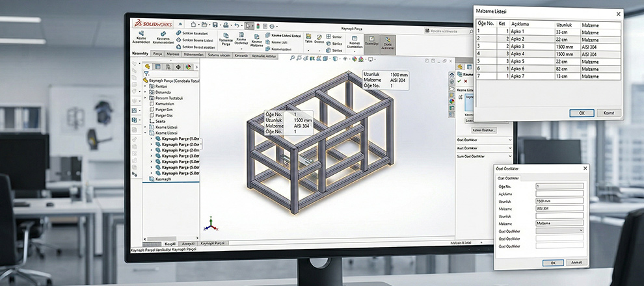Click OK in Malzeme Listesi dialog
This screenshot has width=644, height=286.
coord(582,113)
